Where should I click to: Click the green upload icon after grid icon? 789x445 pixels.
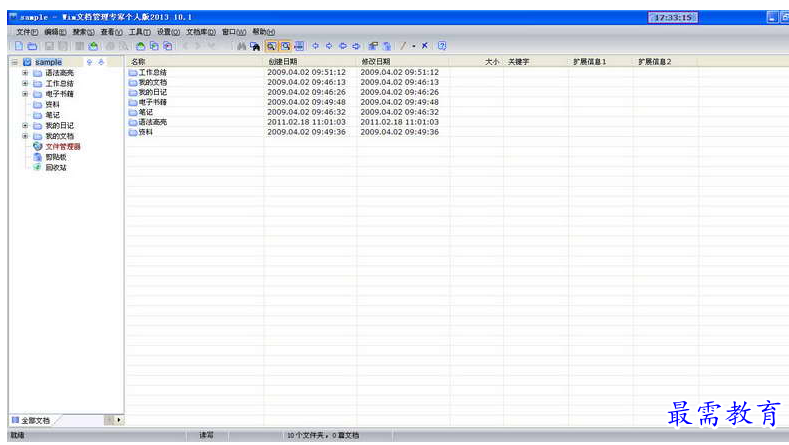pyautogui.click(x=93, y=46)
